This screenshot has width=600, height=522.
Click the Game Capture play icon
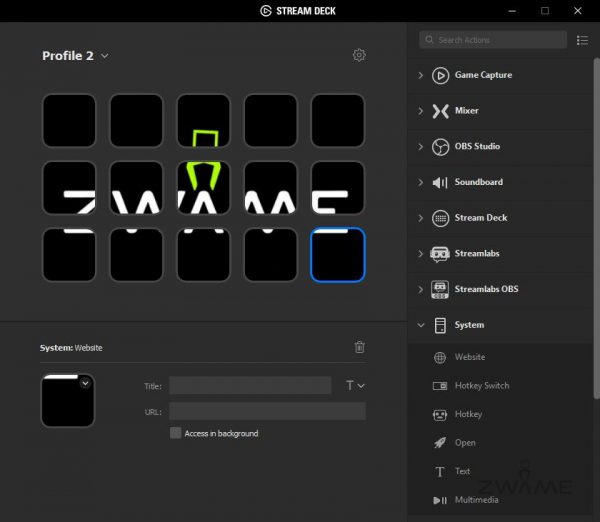(x=440, y=75)
